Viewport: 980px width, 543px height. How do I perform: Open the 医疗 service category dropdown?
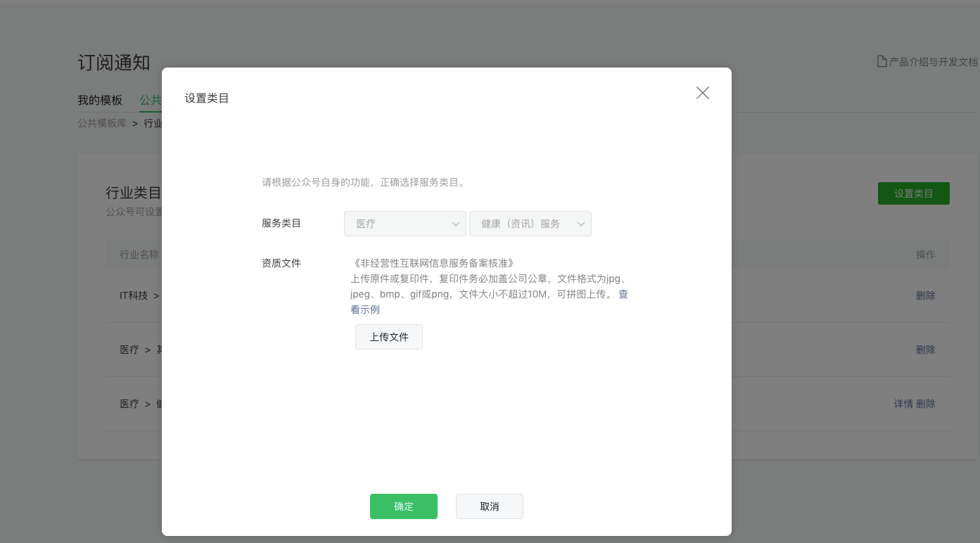pyautogui.click(x=405, y=224)
